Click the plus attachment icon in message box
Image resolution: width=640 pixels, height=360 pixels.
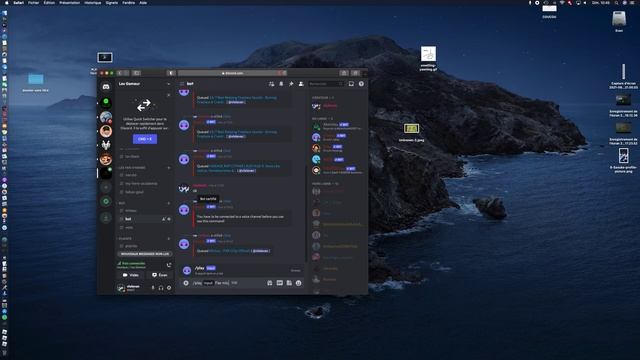(x=186, y=283)
